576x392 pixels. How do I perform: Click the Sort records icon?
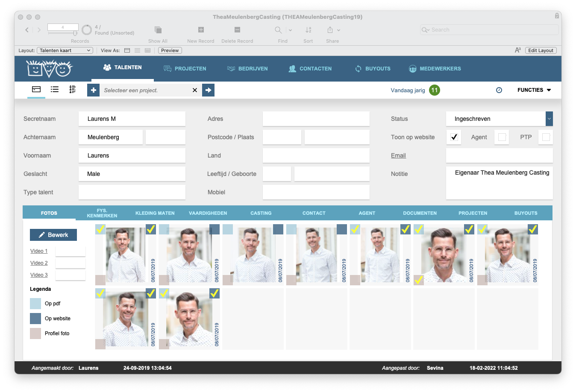coord(308,30)
